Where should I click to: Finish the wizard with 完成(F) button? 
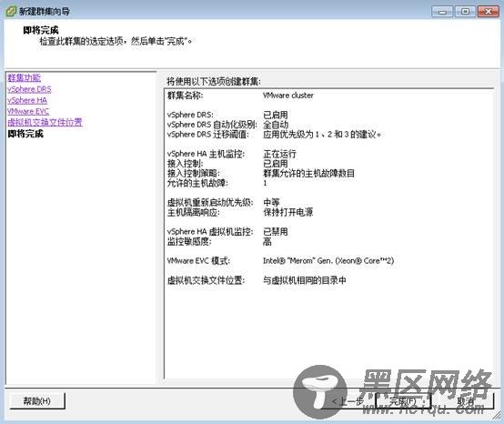403,401
